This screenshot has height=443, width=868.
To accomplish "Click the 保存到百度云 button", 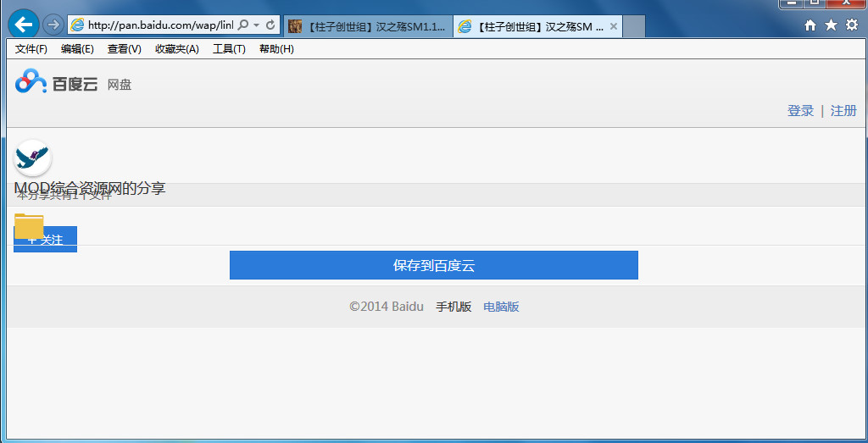I will 434,265.
